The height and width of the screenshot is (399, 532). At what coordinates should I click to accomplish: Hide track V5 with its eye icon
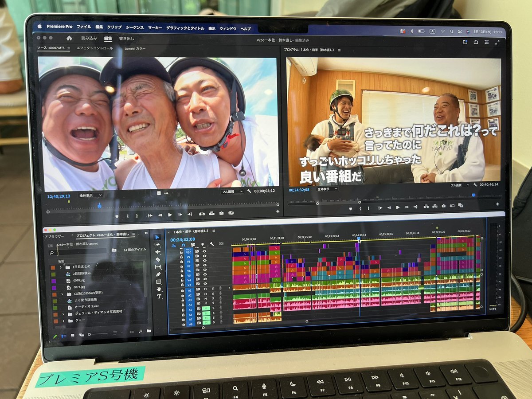204,275
